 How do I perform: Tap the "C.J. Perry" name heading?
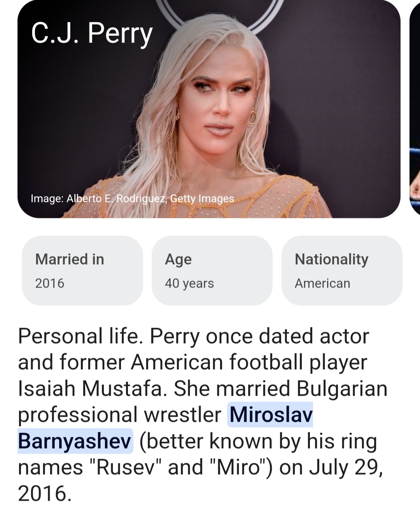tap(92, 34)
